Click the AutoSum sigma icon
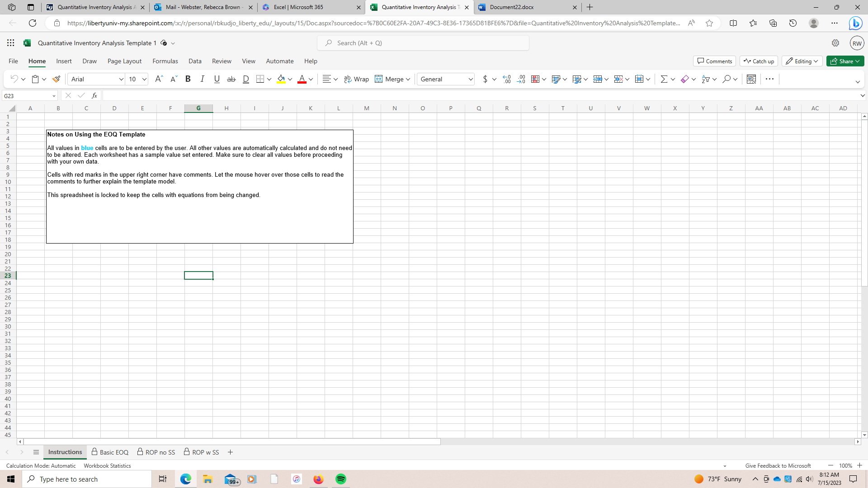868x488 pixels. (x=664, y=79)
